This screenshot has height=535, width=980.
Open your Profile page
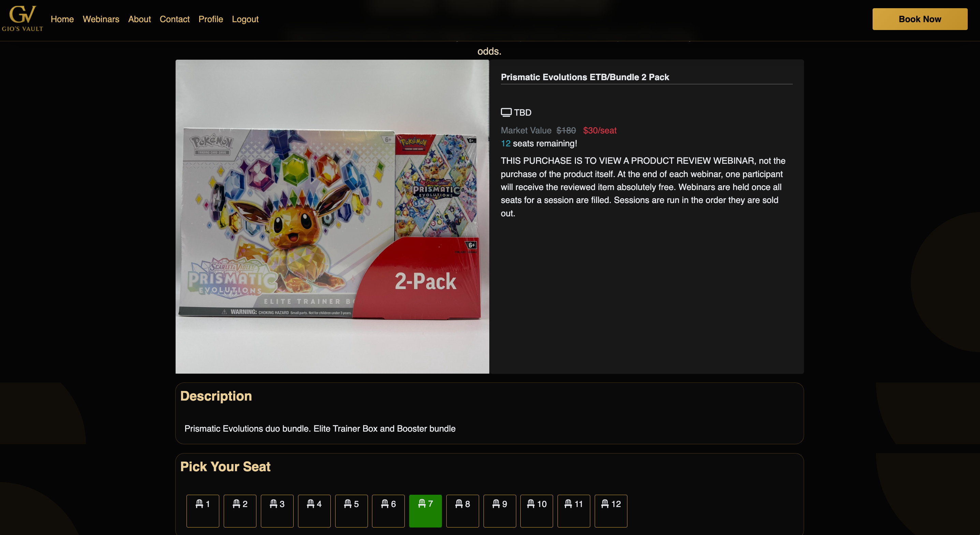(x=210, y=19)
